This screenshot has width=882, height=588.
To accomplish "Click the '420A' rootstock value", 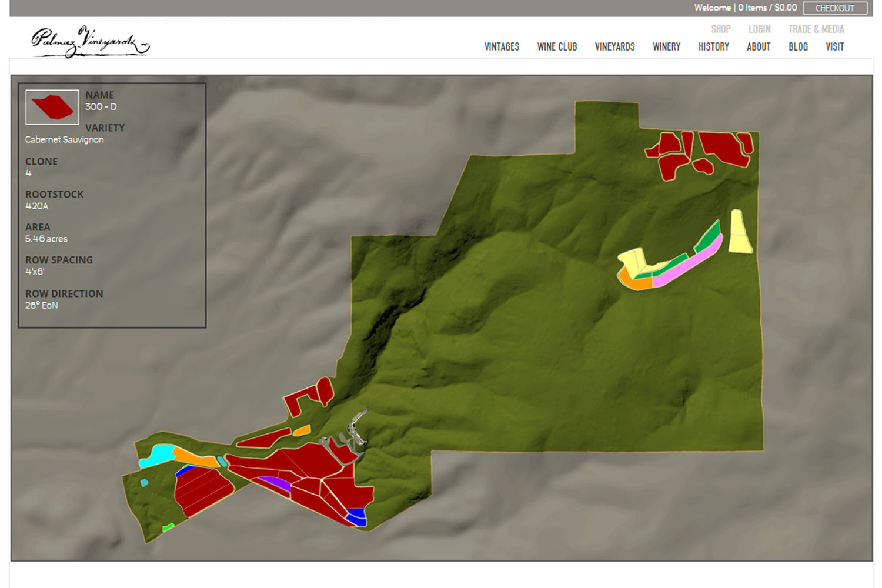I will (36, 206).
